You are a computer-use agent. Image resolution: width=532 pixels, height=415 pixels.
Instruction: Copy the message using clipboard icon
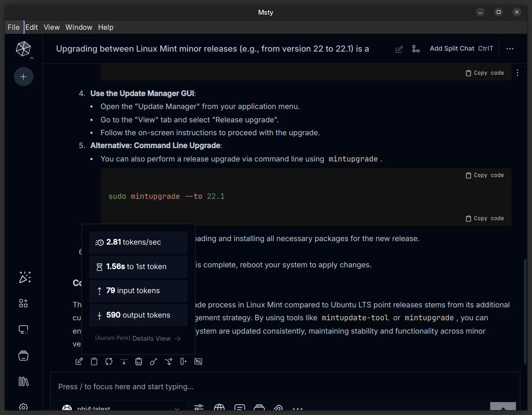point(94,362)
